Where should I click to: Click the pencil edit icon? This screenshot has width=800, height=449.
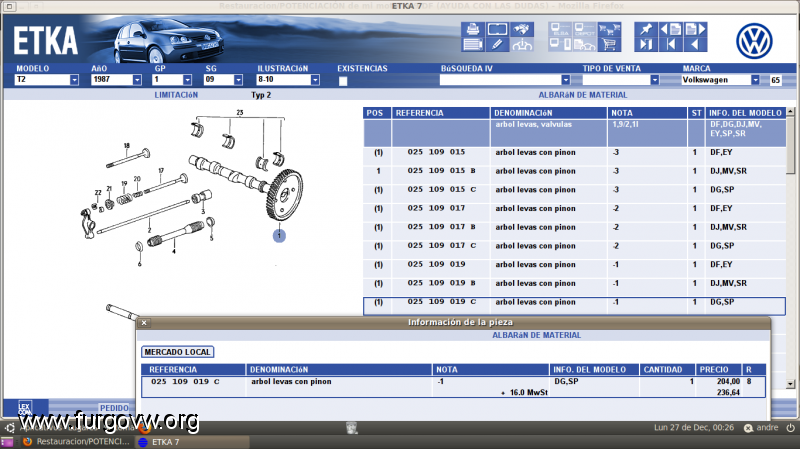pos(497,44)
